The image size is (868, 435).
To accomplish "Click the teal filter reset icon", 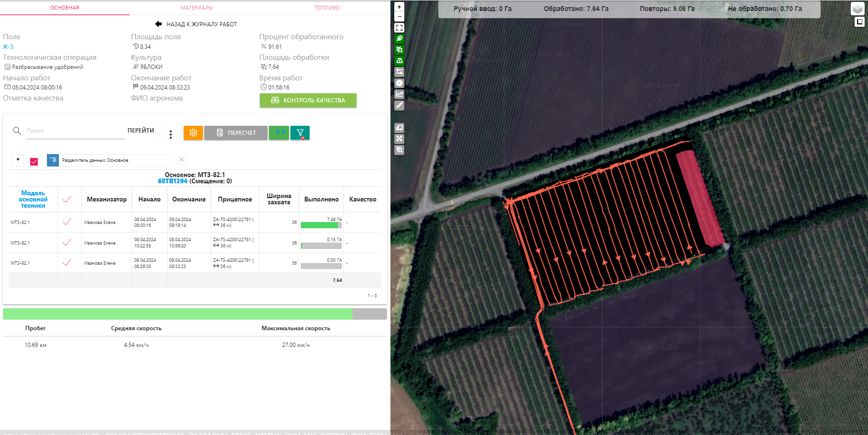I will (300, 133).
